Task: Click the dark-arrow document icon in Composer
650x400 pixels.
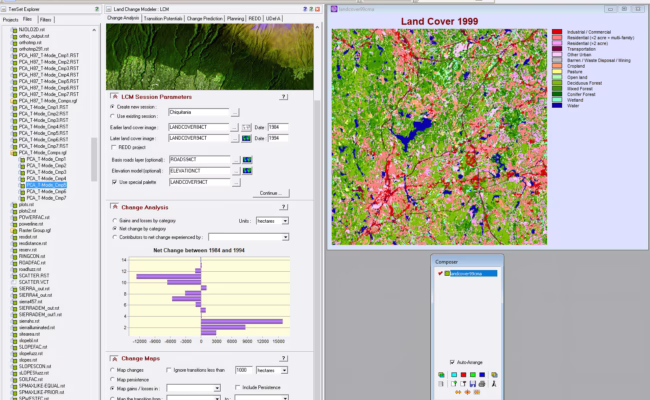Action: (x=463, y=384)
